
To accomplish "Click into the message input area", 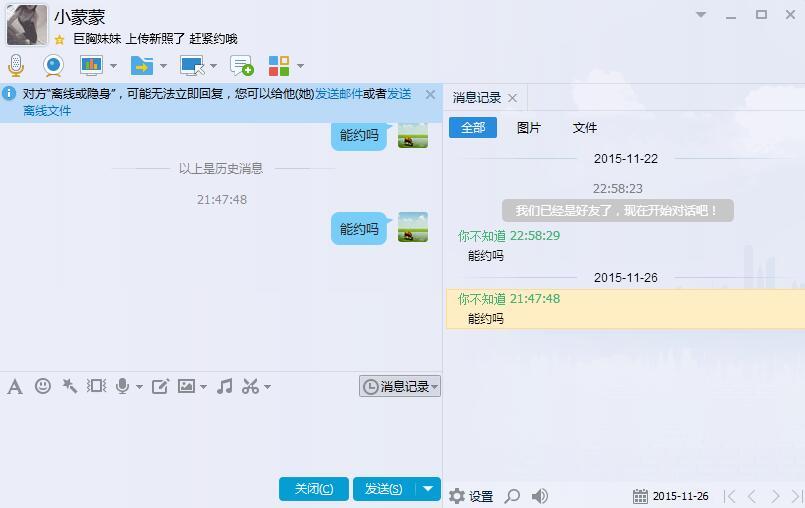I will [221, 437].
